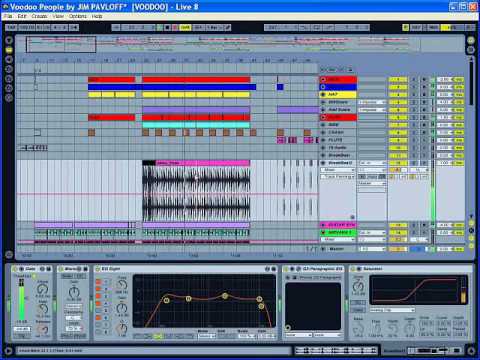Open BreakBeat 2 Mixer device chooser
This screenshot has height=360, width=480.
[x=338, y=170]
